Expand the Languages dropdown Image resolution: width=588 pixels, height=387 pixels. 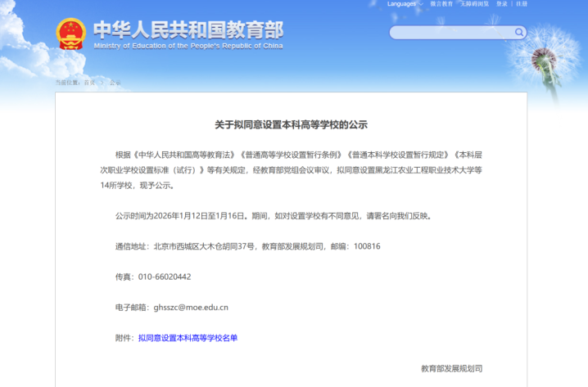(403, 4)
